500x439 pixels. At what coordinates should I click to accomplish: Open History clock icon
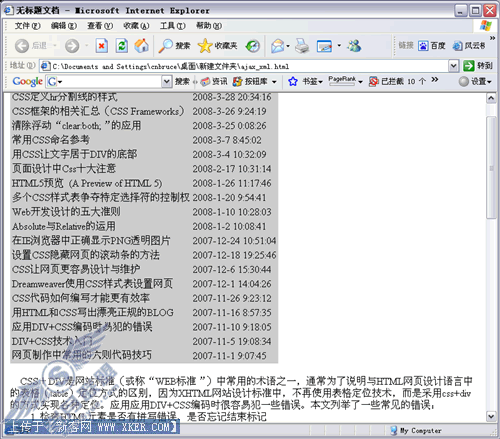pyautogui.click(x=253, y=46)
